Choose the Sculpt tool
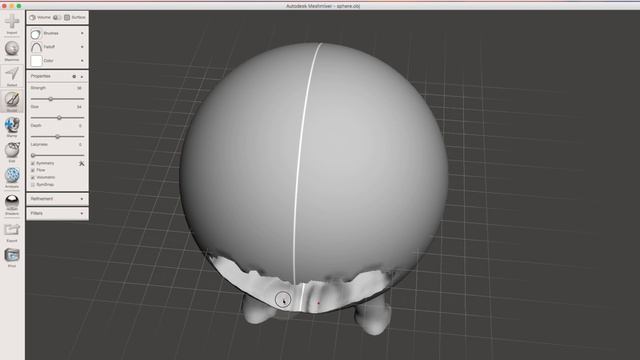The width and height of the screenshot is (640, 360). [x=12, y=101]
